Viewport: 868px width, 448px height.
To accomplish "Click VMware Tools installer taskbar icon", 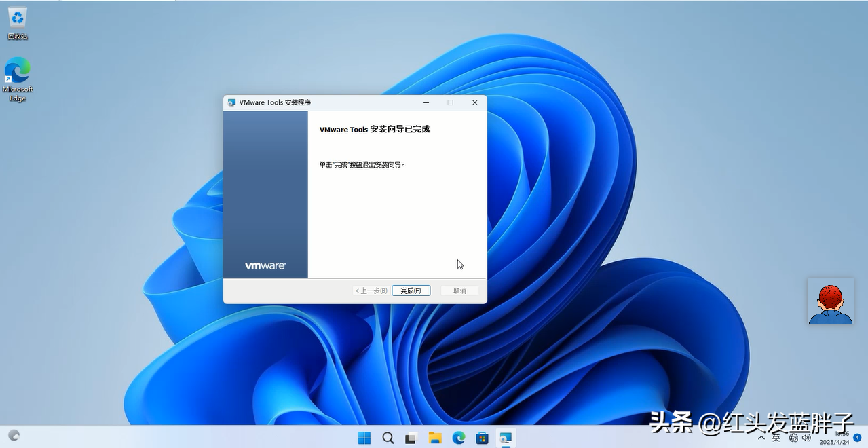I will point(506,438).
